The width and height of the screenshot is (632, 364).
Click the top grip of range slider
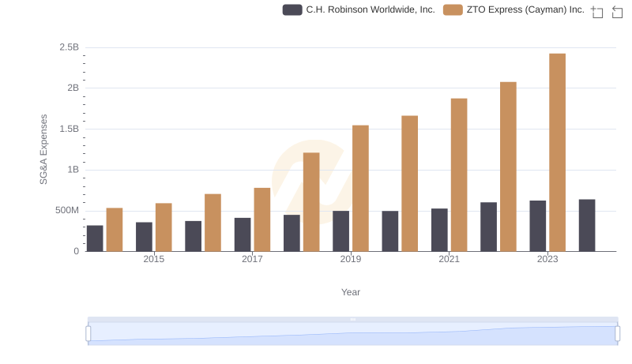352,319
